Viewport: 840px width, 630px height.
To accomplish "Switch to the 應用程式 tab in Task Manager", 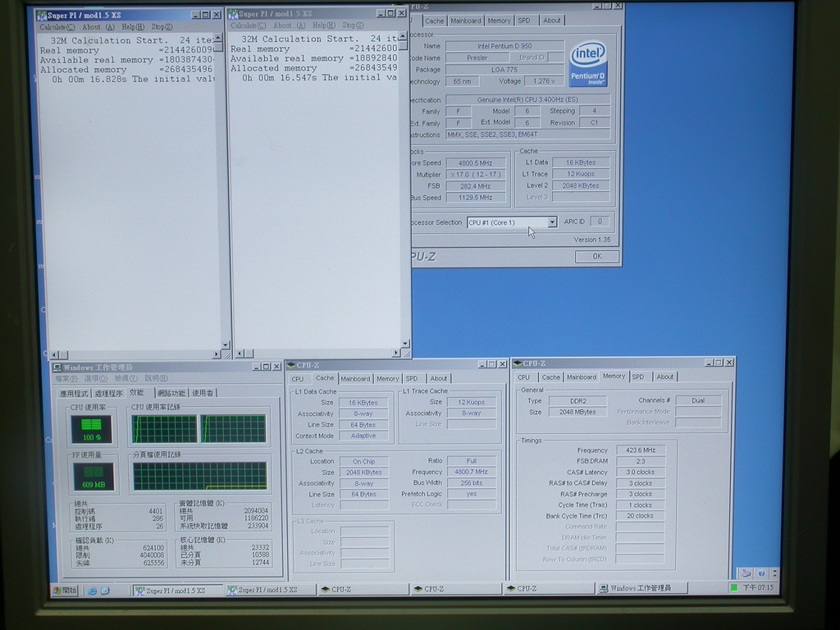I will (74, 393).
